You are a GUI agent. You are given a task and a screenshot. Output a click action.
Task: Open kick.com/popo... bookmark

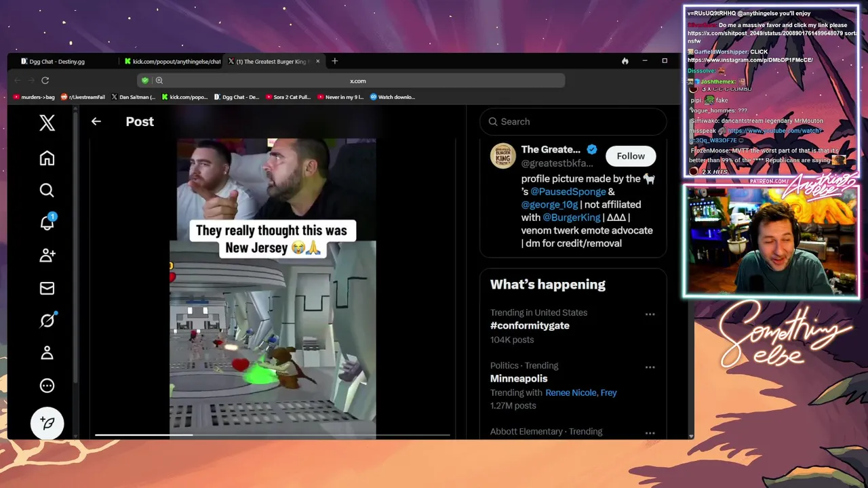pyautogui.click(x=184, y=97)
